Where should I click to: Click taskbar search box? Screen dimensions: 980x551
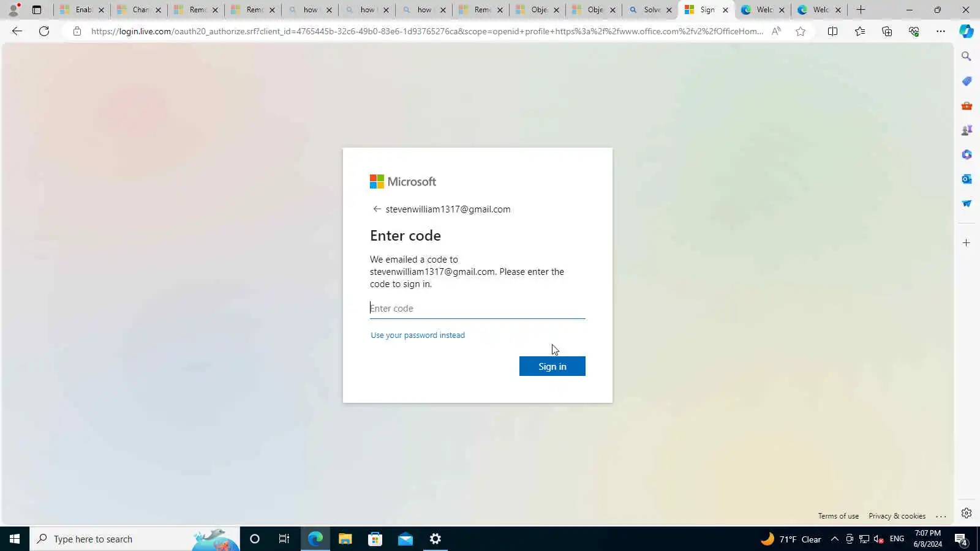pyautogui.click(x=135, y=539)
